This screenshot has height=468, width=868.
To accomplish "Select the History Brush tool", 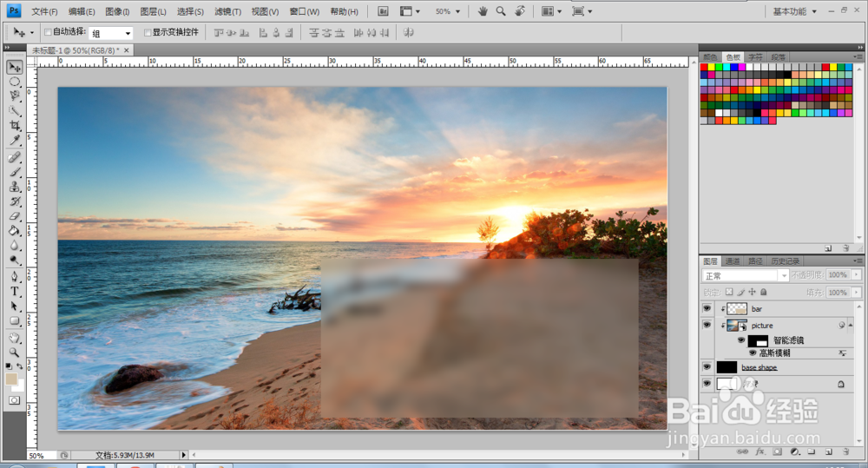I will (15, 201).
